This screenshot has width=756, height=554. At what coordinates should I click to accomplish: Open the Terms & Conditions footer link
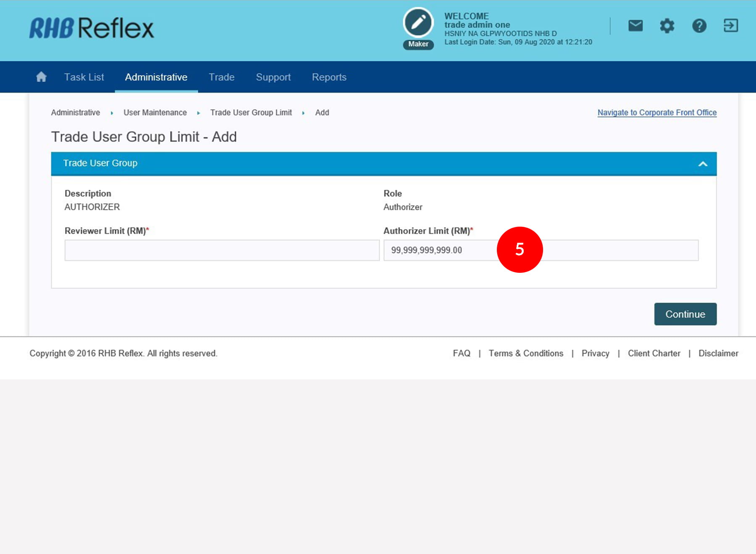coord(526,353)
